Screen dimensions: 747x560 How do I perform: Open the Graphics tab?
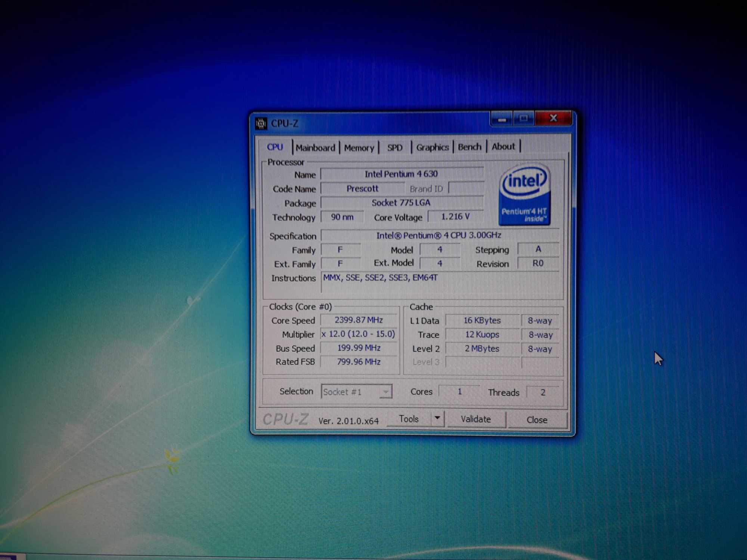[432, 147]
